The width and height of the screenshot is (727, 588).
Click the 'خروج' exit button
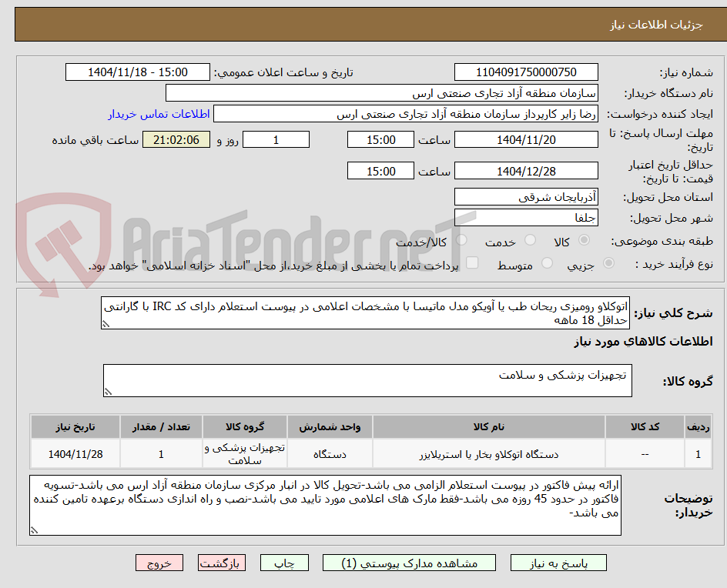159,563
